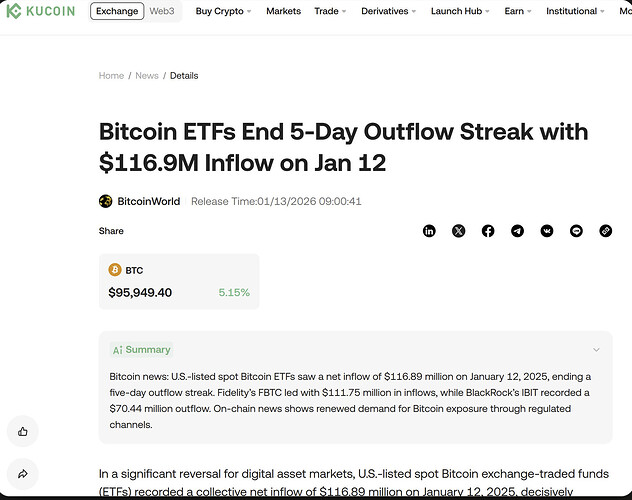Click the floating share arrow button
Image resolution: width=632 pixels, height=500 pixels.
[x=23, y=474]
